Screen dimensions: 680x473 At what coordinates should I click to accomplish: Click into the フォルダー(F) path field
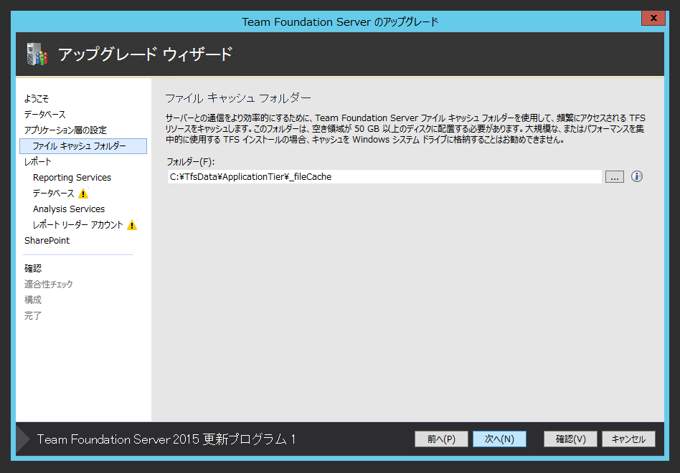coord(385,177)
